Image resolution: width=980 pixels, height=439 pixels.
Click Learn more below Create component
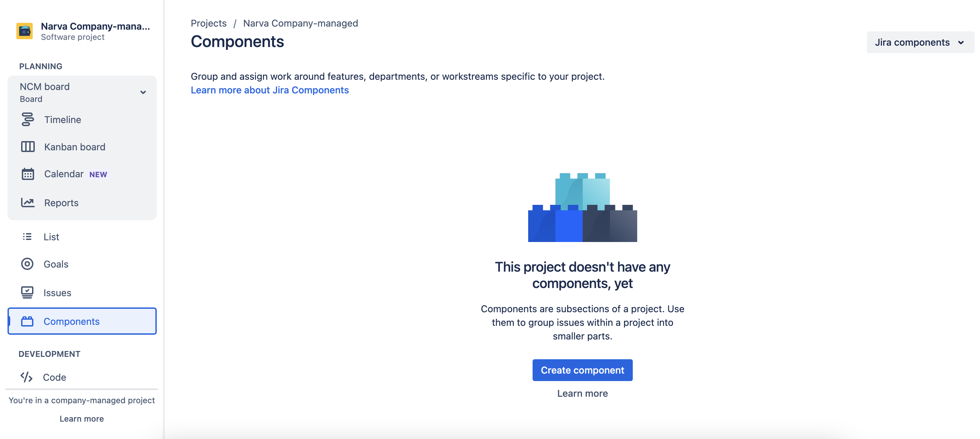582,393
